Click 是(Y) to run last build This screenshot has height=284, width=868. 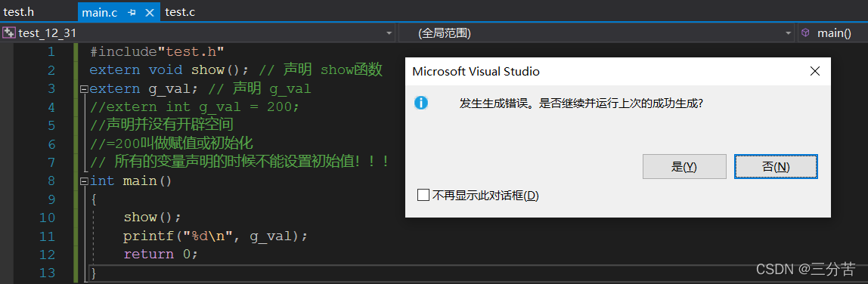[x=684, y=167]
